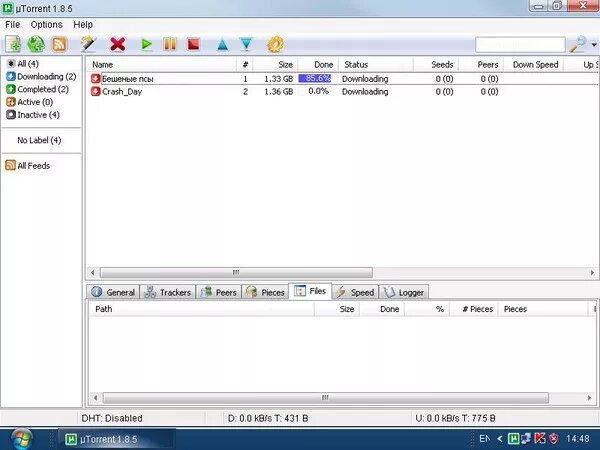600x450 pixels.
Task: Click the DHT: Disabled status bar entry
Action: 112,418
